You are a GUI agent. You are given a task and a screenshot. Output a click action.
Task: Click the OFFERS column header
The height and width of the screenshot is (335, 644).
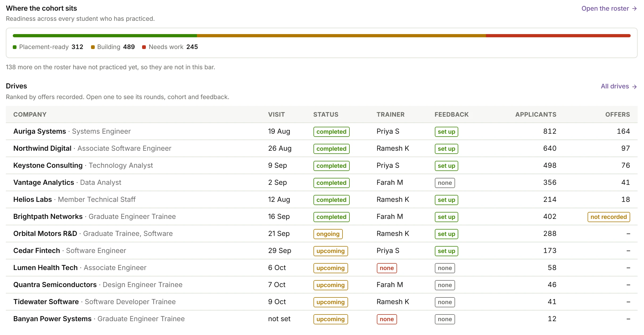coord(617,115)
